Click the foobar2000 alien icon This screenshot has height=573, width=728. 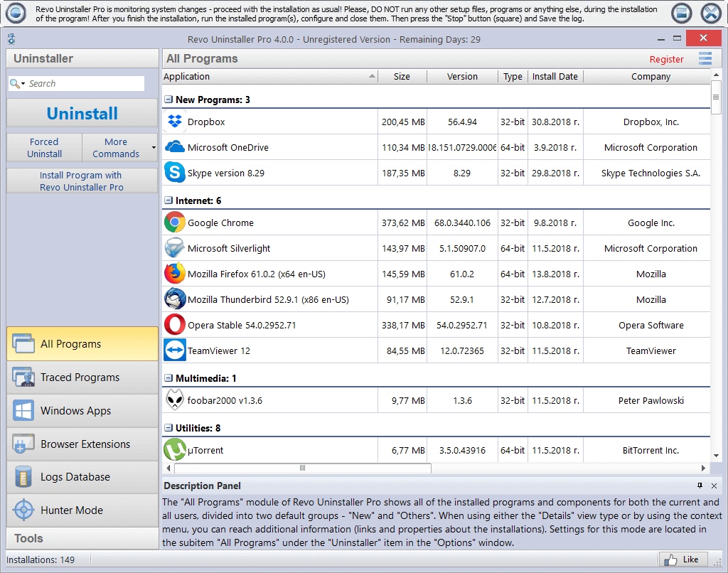[x=175, y=400]
